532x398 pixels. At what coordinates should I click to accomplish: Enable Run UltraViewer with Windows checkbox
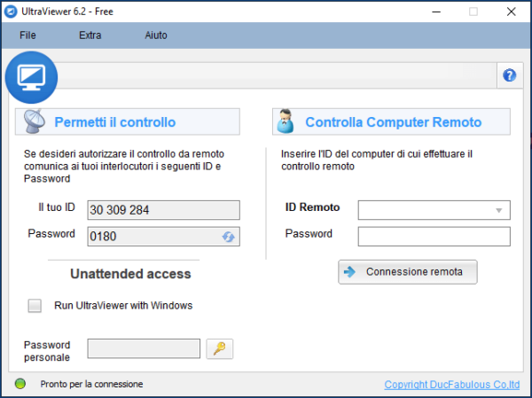click(35, 306)
